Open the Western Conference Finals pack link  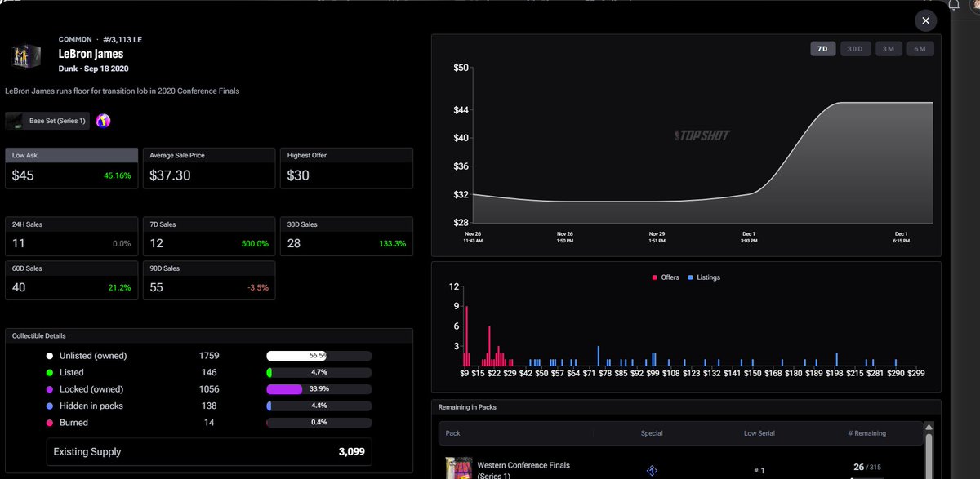(x=523, y=469)
